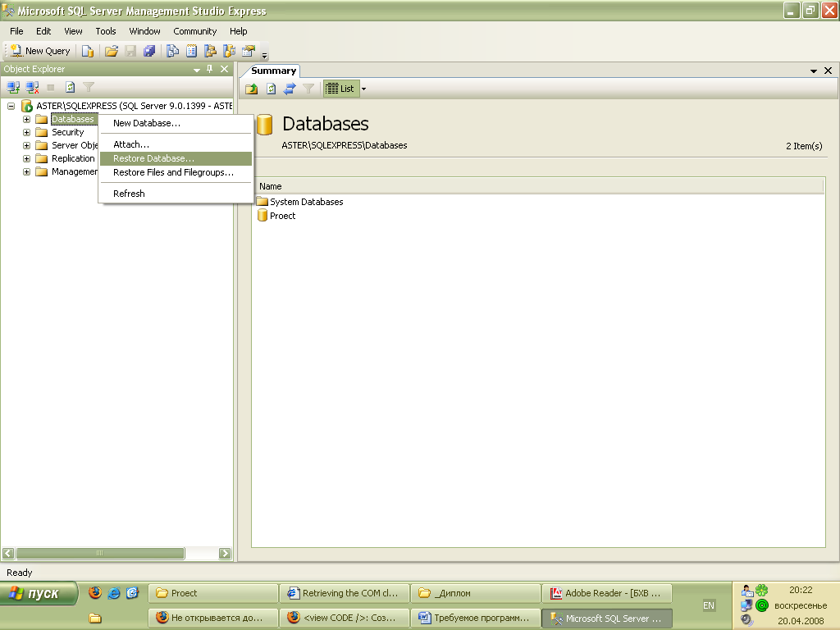
Task: Open the Registered Servers window icon
Action: (x=172, y=51)
